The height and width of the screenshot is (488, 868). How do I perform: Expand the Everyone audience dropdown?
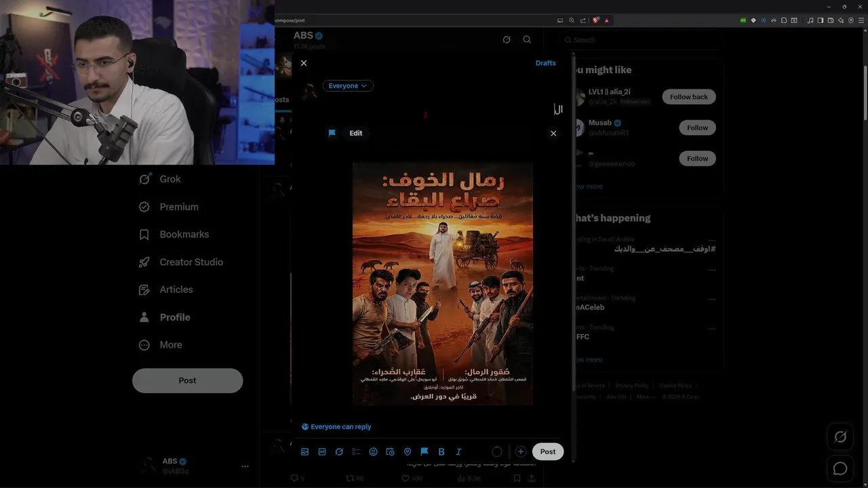(x=348, y=86)
